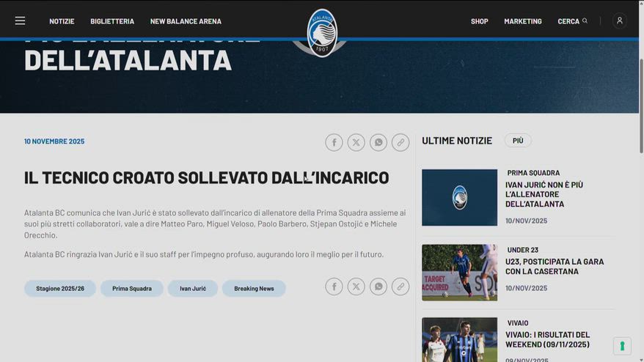Share on WhatsApp via bottom icon

point(378,287)
